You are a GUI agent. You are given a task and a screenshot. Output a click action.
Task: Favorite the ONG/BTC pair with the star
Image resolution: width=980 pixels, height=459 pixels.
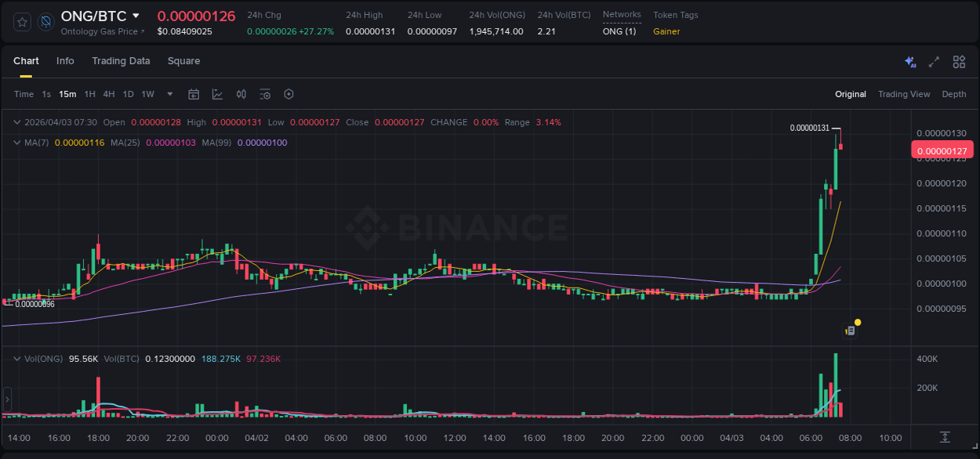click(21, 21)
